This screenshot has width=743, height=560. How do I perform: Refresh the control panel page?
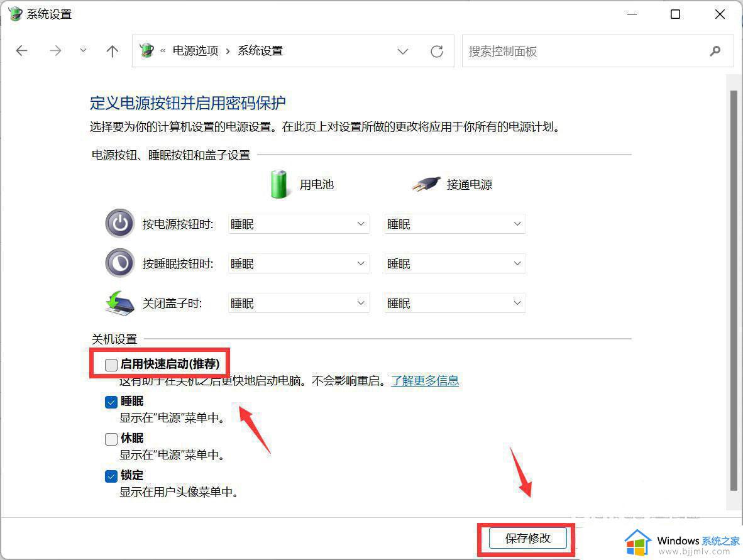pos(436,51)
